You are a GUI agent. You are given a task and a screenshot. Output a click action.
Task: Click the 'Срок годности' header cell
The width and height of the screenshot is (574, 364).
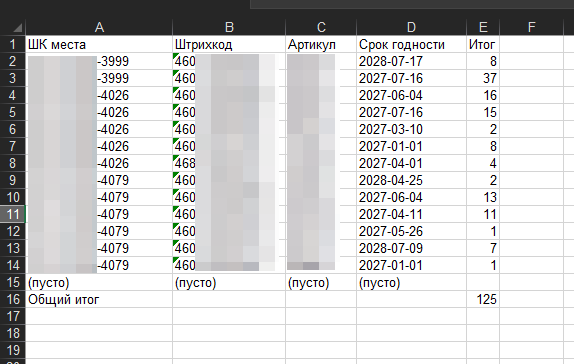[411, 44]
